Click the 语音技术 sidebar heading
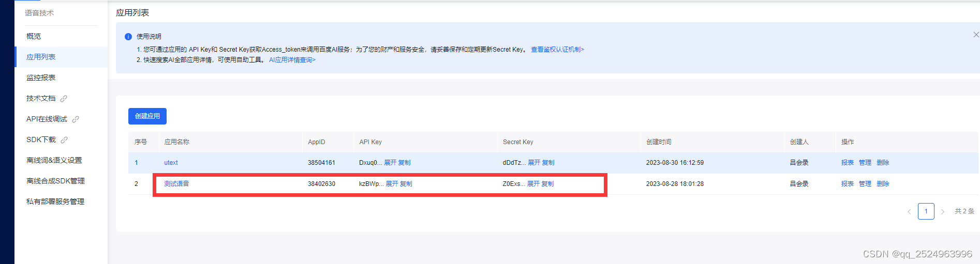The image size is (980, 264). pyautogui.click(x=39, y=13)
